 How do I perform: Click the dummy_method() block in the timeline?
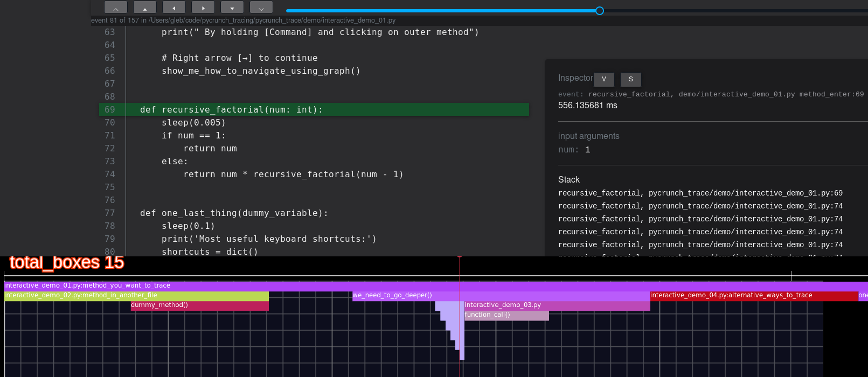point(199,305)
